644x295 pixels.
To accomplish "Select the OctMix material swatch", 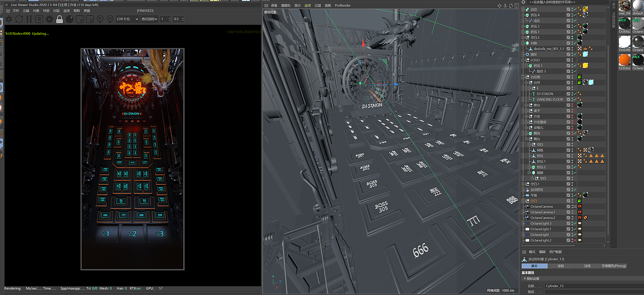I will pos(624,24).
